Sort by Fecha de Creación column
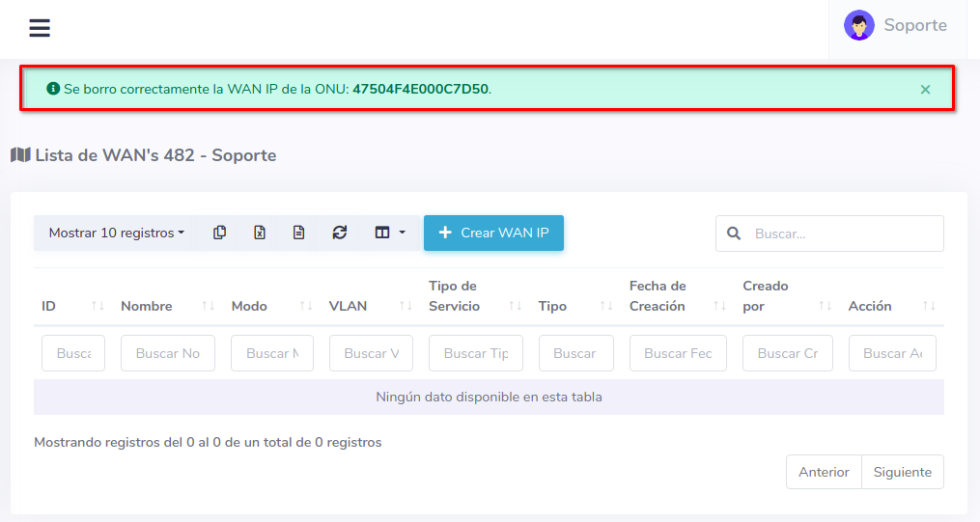This screenshot has width=980, height=522. pos(677,296)
